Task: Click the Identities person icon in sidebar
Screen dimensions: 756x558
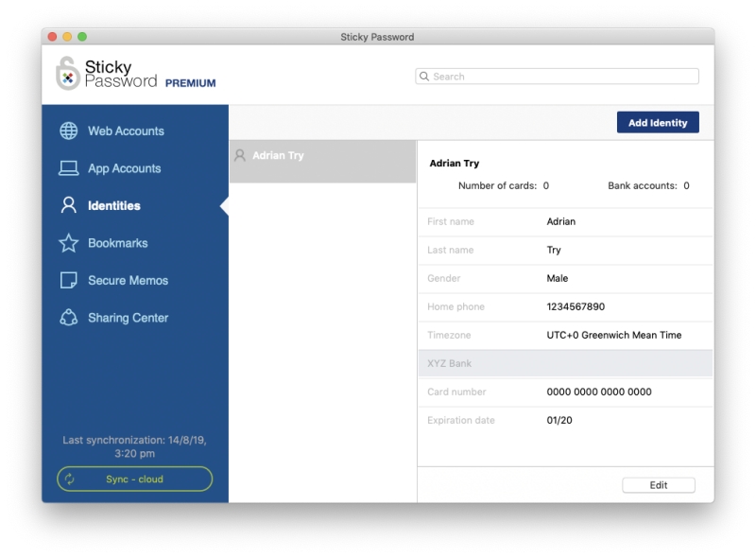Action: coord(68,205)
